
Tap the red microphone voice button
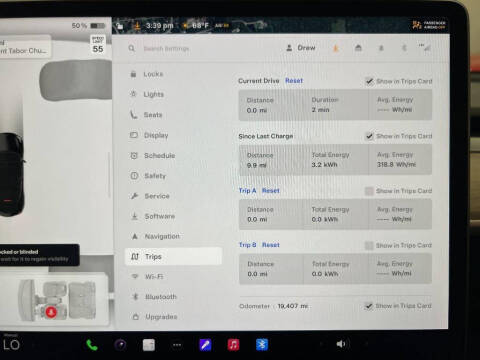[51, 312]
